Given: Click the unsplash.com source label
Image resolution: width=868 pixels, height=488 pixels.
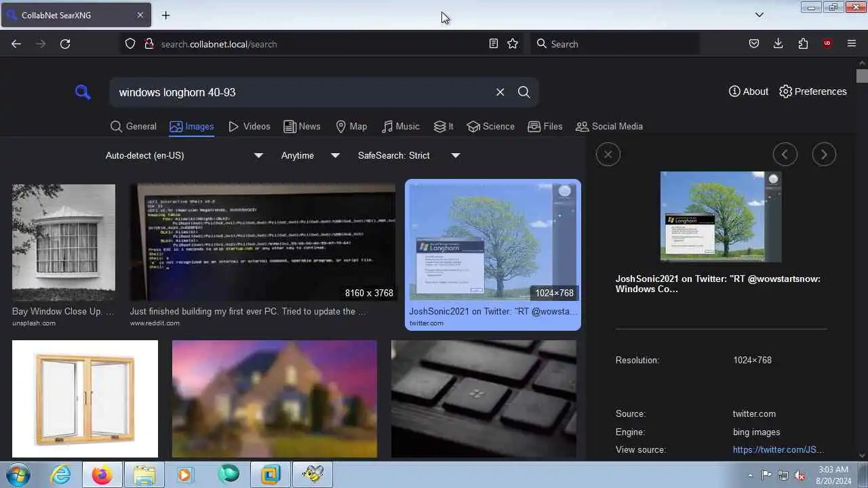Looking at the screenshot, I should tap(34, 323).
